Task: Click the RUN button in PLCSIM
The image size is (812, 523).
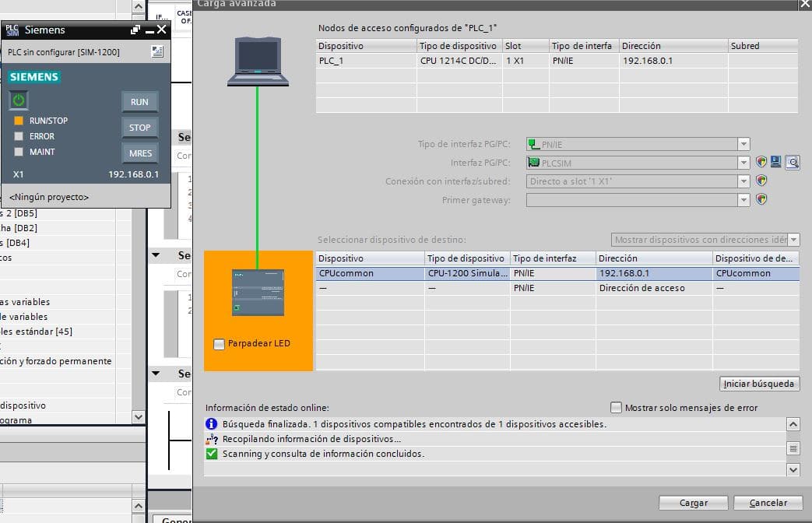Action: [139, 102]
